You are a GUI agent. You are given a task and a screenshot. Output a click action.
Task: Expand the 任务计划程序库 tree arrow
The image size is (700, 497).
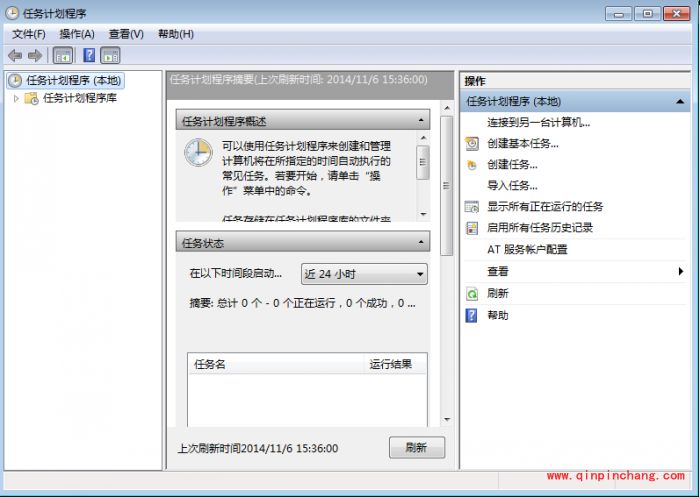[16, 98]
